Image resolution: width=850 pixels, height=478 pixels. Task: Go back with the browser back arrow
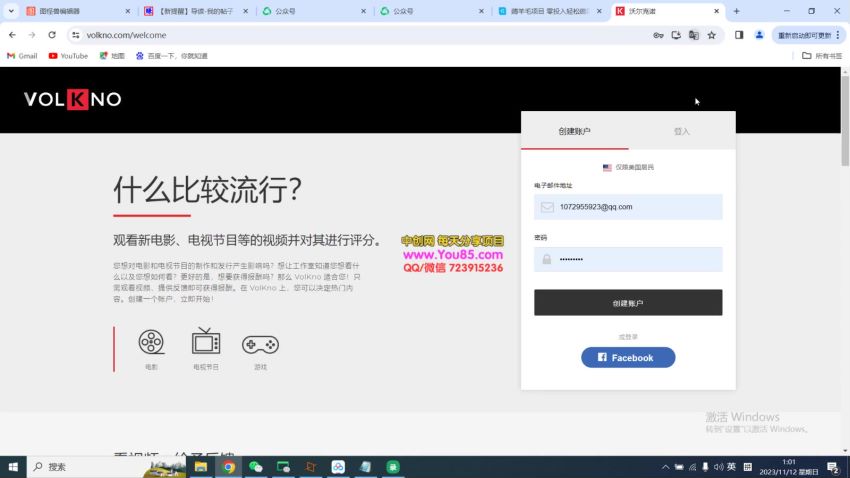click(12, 35)
